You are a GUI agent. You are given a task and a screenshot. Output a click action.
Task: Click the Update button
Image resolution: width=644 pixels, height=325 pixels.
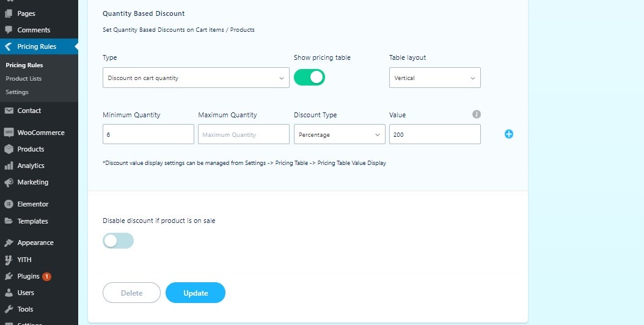pyautogui.click(x=196, y=293)
